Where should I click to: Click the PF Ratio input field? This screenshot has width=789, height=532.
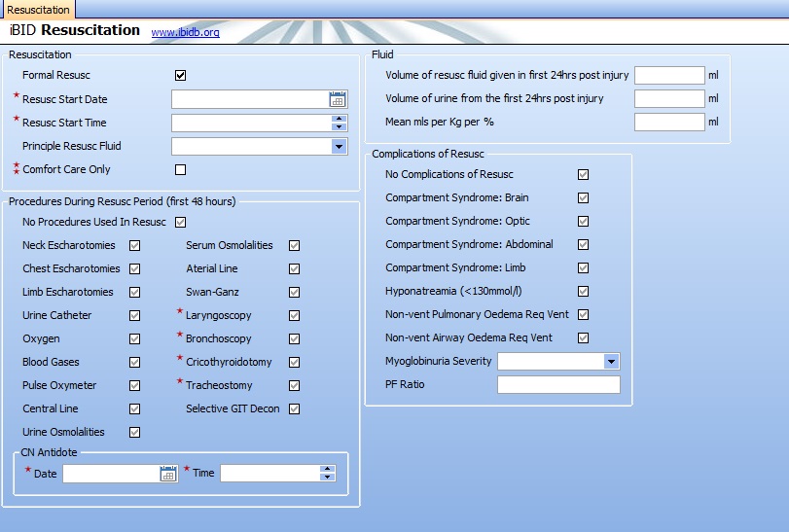pyautogui.click(x=557, y=385)
